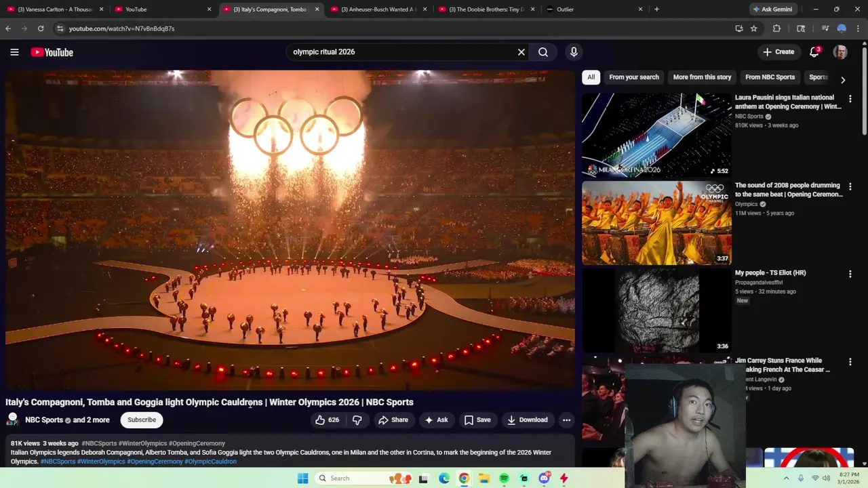Select the All filter chip
This screenshot has height=488, width=868.
591,77
